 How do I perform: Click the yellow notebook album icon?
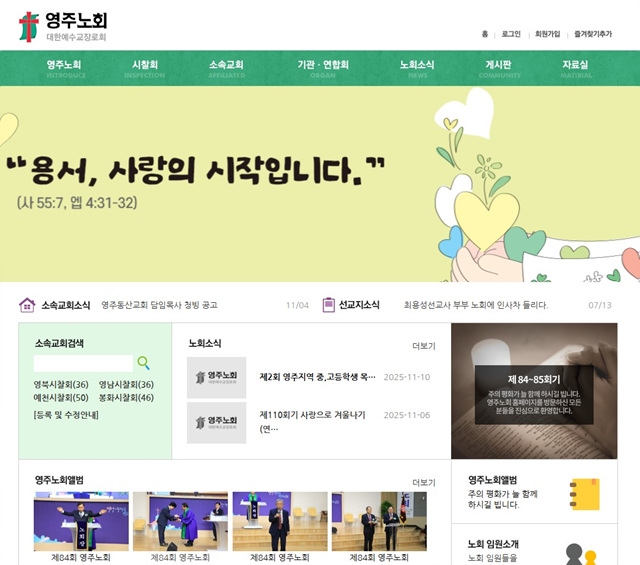[583, 493]
